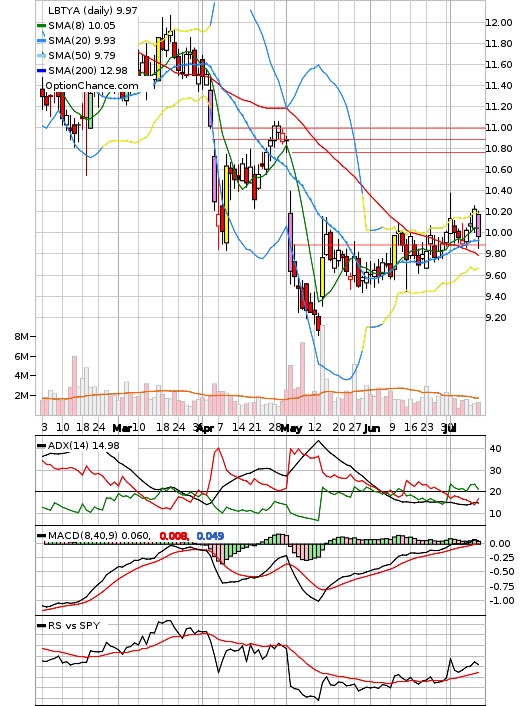Viewport: 526px width, 706px height.
Task: Click the 11.00 price axis label
Action: point(499,128)
